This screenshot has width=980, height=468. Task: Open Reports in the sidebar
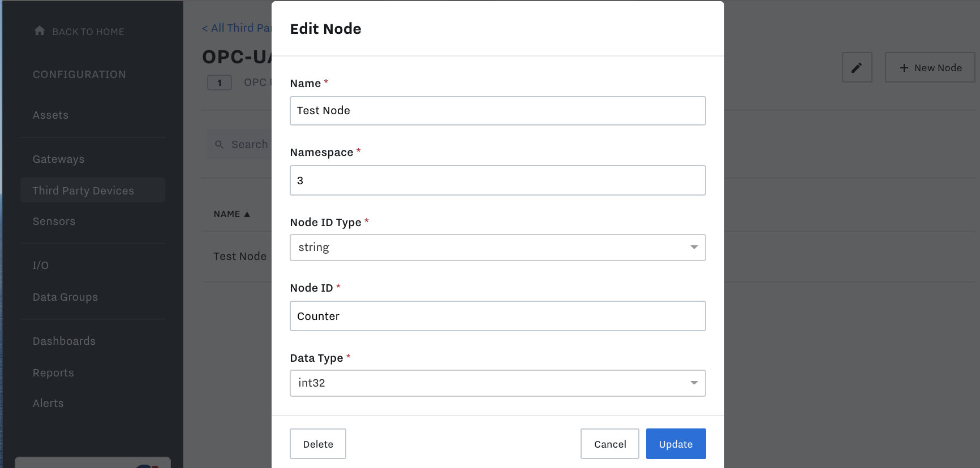click(53, 373)
